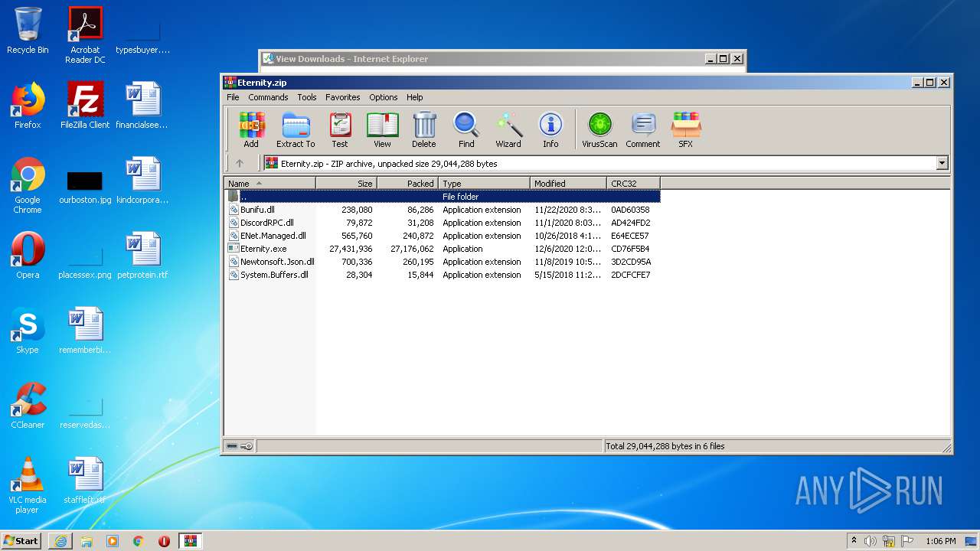
Task: Open the Wizard tool
Action: [508, 129]
